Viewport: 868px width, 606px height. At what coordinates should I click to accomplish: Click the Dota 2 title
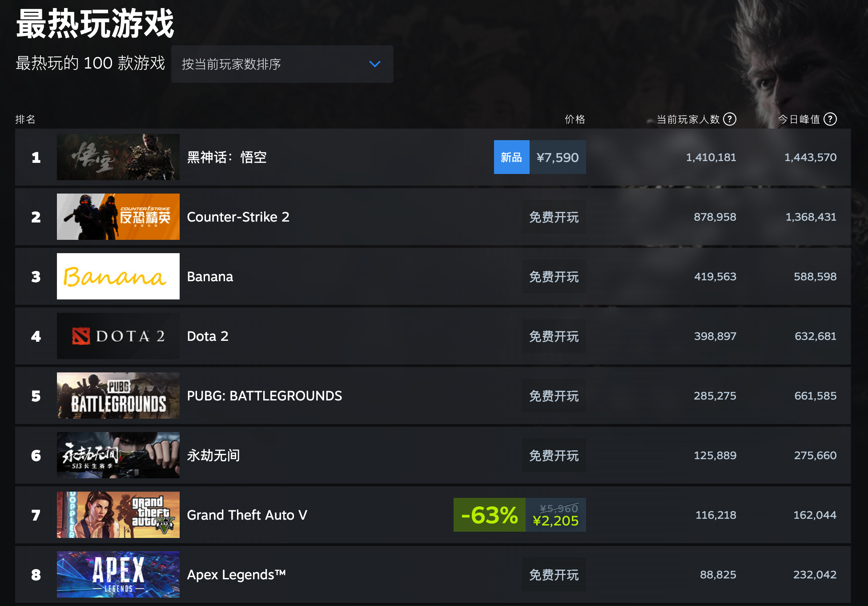[x=208, y=336]
